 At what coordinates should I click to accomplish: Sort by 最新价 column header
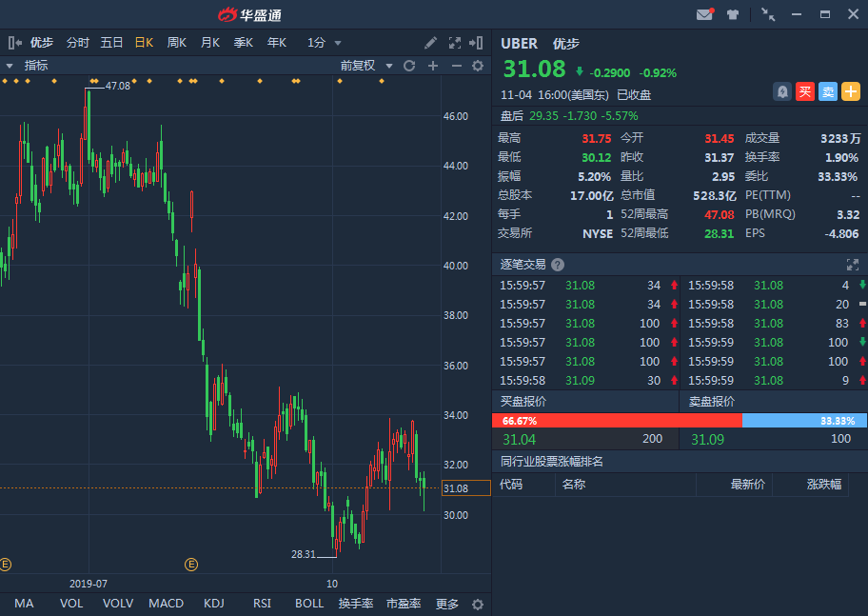click(748, 485)
